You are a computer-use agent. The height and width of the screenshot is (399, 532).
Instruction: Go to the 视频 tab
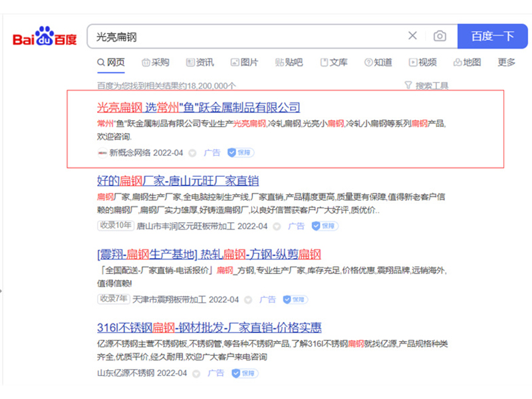(x=422, y=63)
